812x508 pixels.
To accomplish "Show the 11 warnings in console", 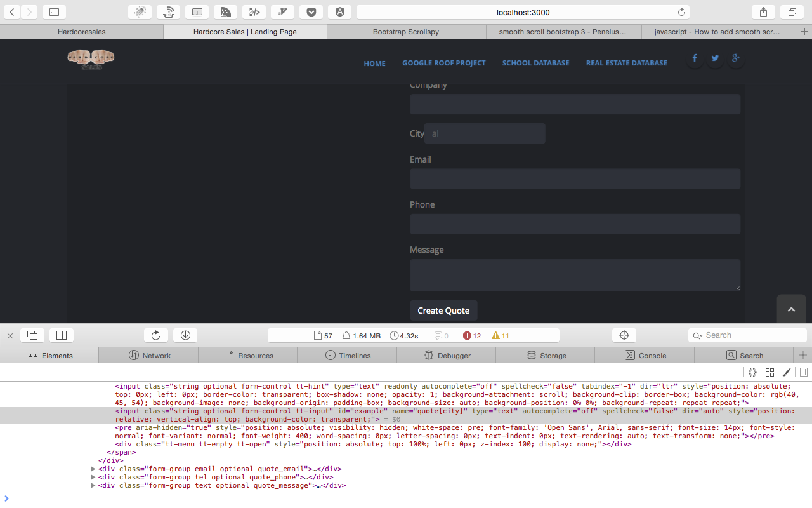I will [501, 336].
